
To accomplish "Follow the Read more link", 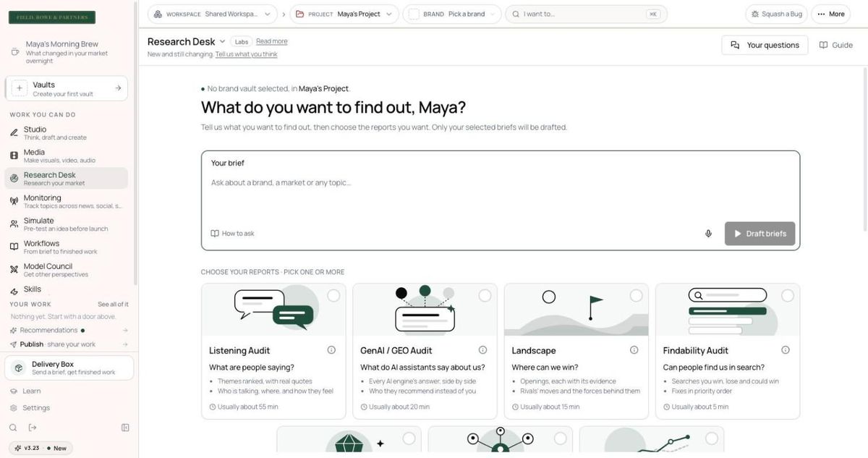I will pos(271,41).
